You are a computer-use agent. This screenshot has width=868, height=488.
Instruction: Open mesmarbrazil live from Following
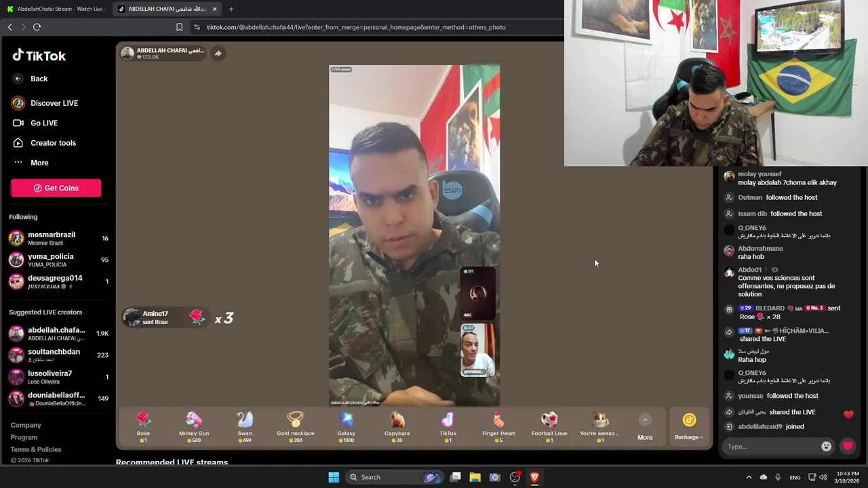58,239
